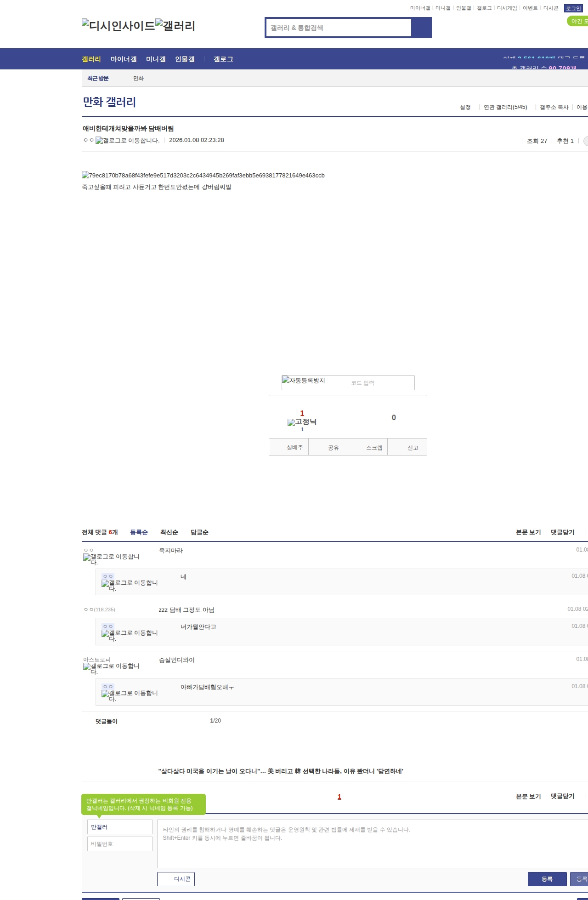Click the 자동등록방지 captcha image
The image size is (588, 900).
tap(304, 381)
